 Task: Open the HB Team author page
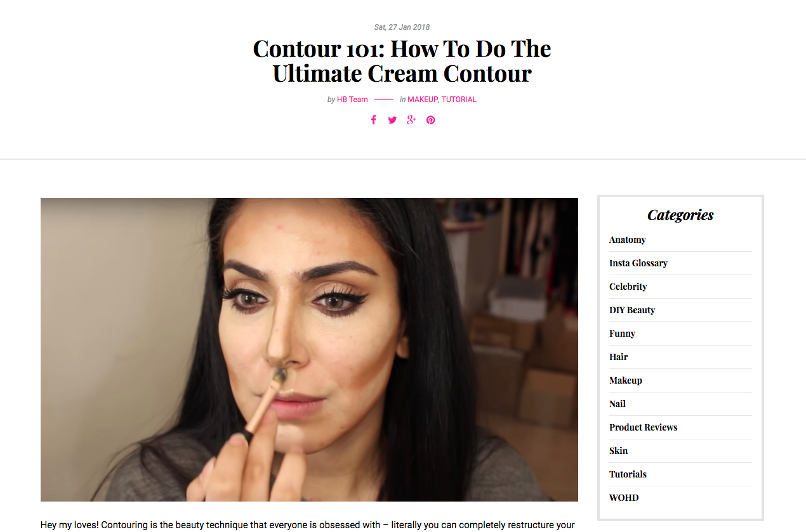coord(352,100)
